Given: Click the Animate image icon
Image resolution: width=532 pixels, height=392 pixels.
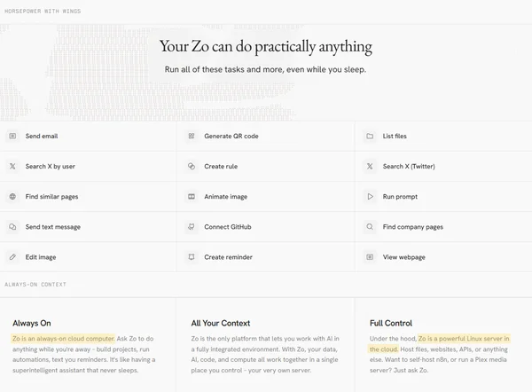Looking at the screenshot, I should pyautogui.click(x=192, y=196).
